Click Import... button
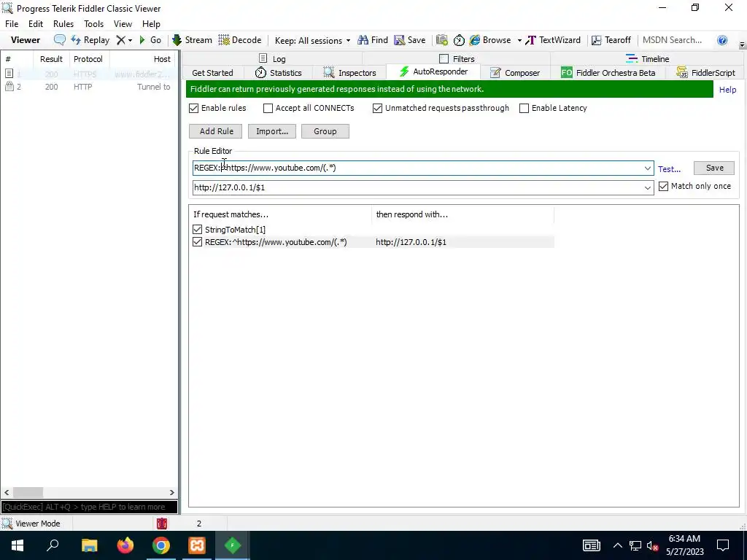 click(x=272, y=131)
